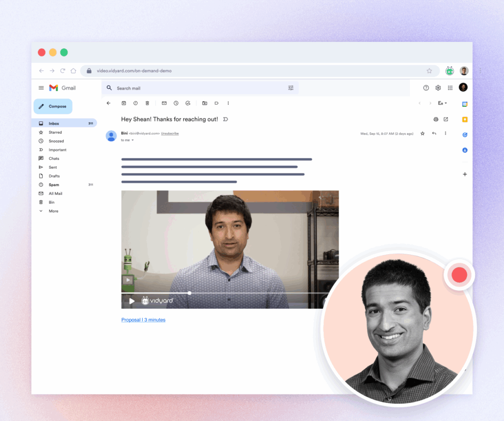The width and height of the screenshot is (504, 421).
Task: Open the Google apps grid icon
Action: click(x=450, y=88)
